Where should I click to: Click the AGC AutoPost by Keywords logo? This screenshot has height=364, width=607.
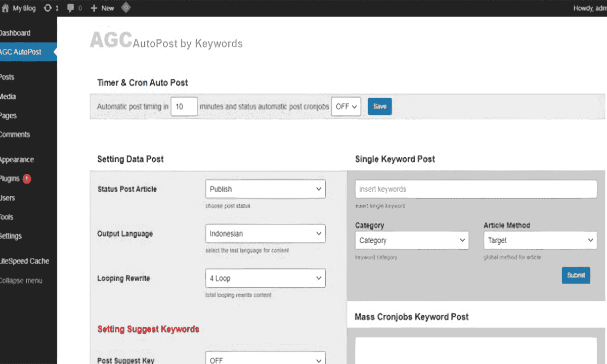(166, 41)
